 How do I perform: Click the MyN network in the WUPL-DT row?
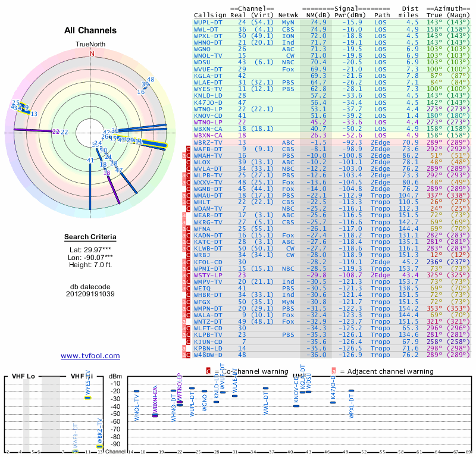[x=288, y=23]
